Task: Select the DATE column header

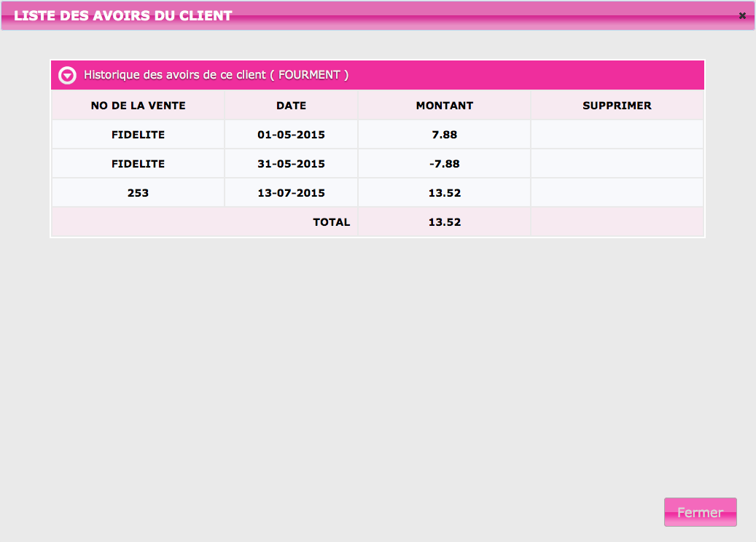Action: coord(291,106)
